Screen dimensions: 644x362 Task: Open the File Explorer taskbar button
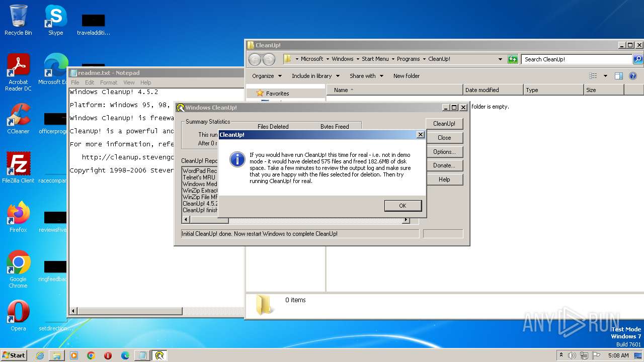point(57,355)
